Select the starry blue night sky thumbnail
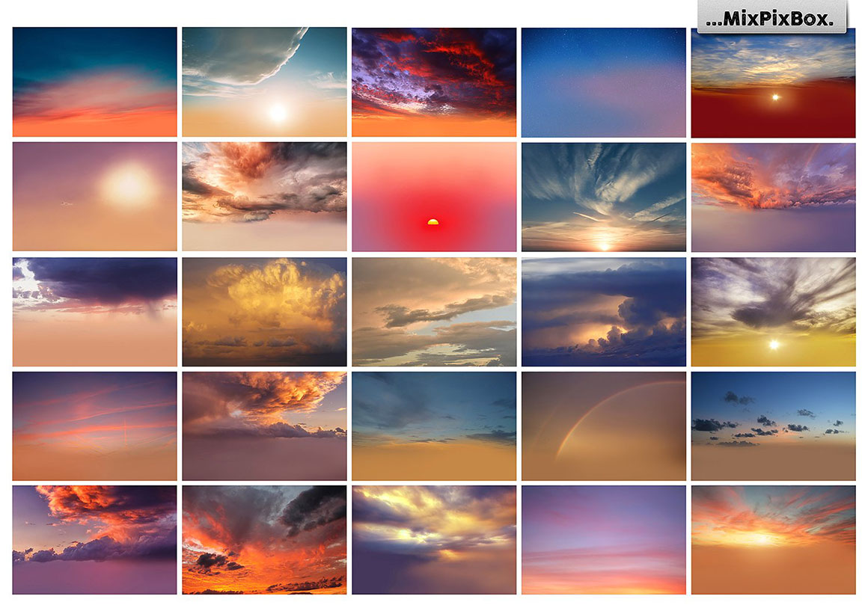868x614 pixels. (x=603, y=82)
